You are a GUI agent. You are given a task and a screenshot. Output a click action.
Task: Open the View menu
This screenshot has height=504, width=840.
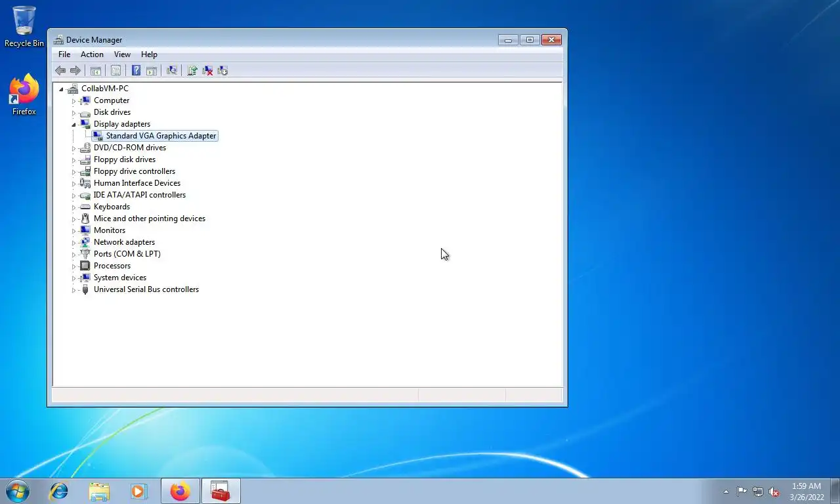click(122, 54)
